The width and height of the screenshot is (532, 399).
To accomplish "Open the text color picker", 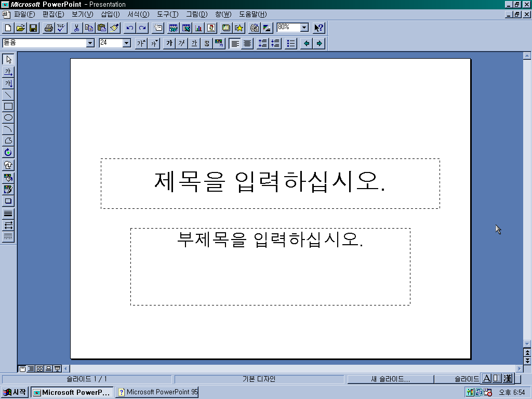I will [219, 43].
